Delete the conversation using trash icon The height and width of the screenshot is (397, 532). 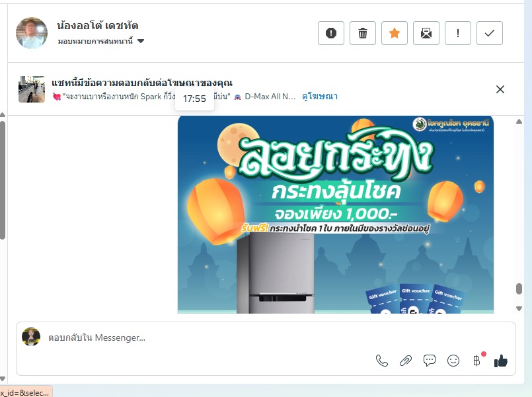(363, 33)
